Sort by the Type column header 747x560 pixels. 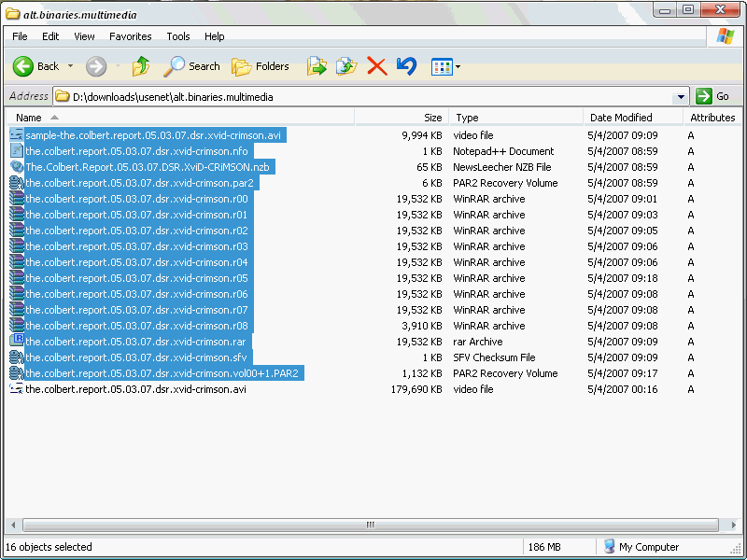click(x=516, y=118)
